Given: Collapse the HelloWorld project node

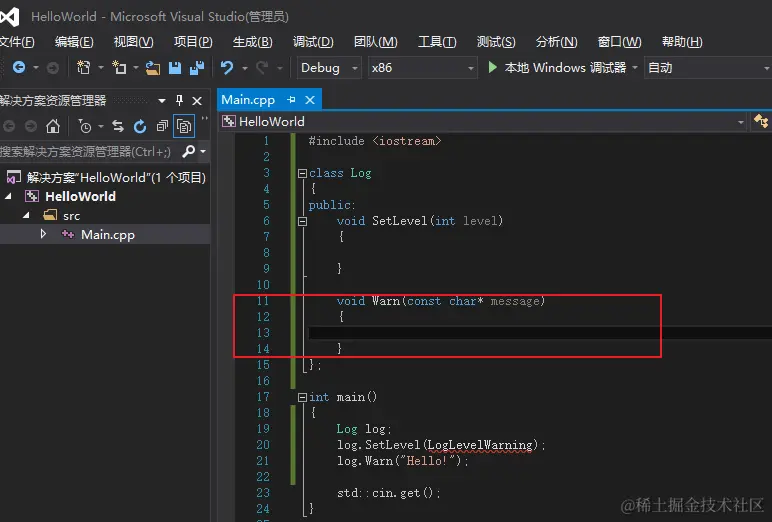Looking at the screenshot, I should pos(8,196).
